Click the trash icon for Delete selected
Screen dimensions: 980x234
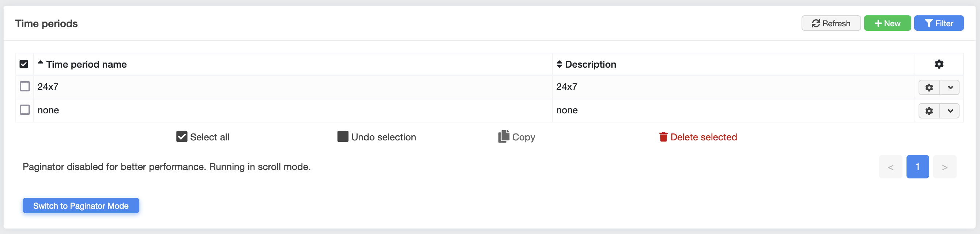point(663,137)
